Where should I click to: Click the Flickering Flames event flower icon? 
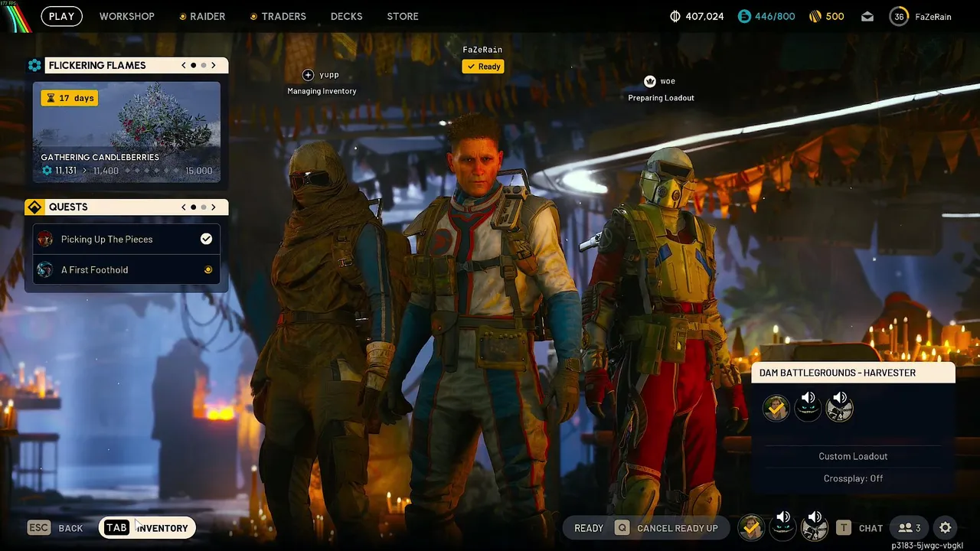(x=34, y=66)
